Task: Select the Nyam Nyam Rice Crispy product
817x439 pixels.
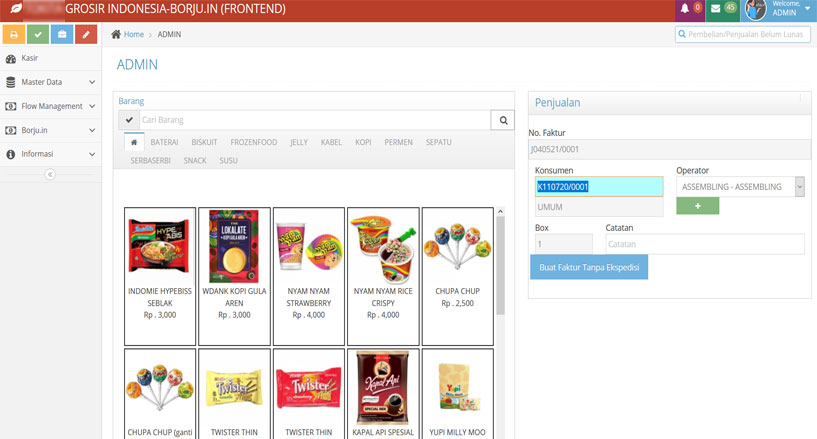Action: [383, 277]
